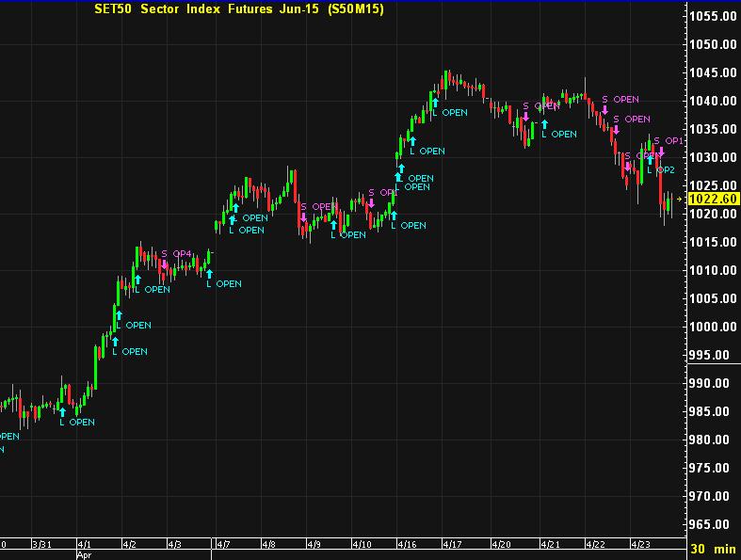
Task: Click the topmost magenta S OPEN arrow
Action: (x=604, y=109)
